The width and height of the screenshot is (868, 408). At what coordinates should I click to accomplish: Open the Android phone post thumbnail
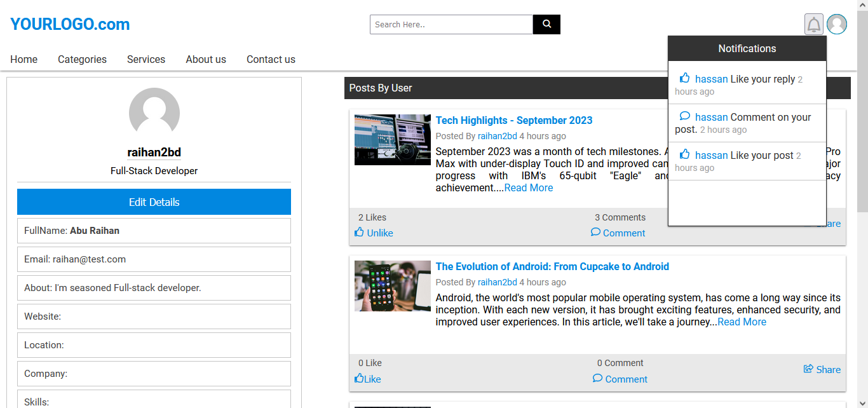click(x=392, y=286)
